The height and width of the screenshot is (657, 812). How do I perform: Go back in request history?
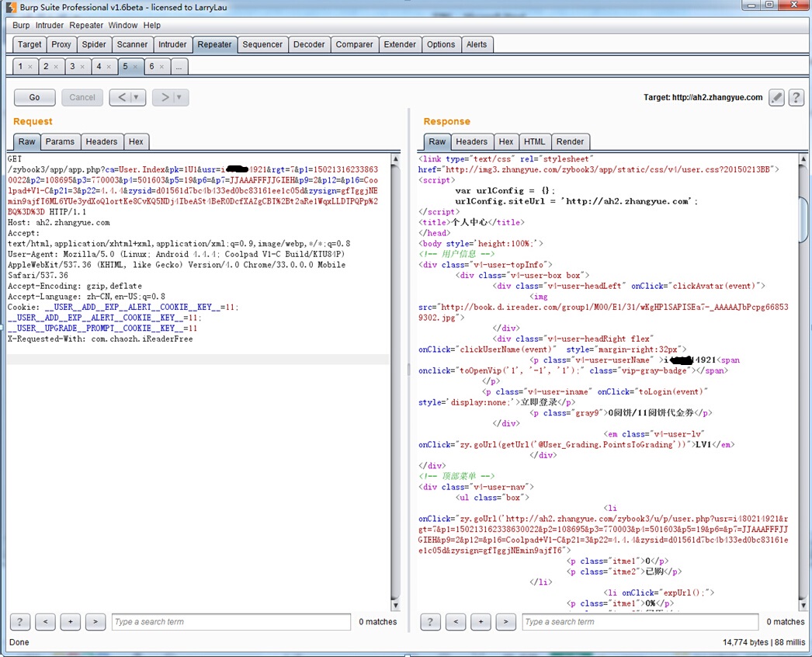[122, 97]
